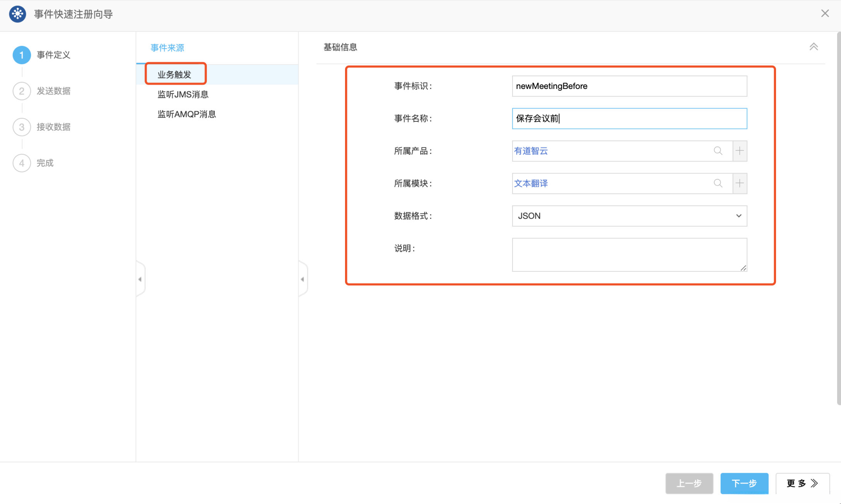Go to step 3 接收数据
The width and height of the screenshot is (841, 504).
[x=53, y=127]
